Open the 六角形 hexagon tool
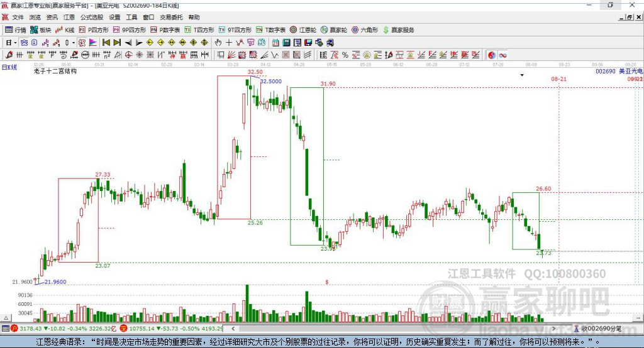Image resolution: width=644 pixels, height=348 pixels. click(x=365, y=30)
